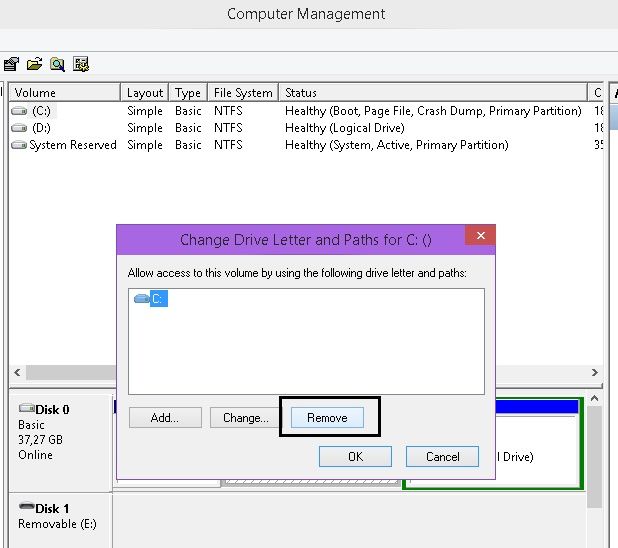The width and height of the screenshot is (618, 548).
Task: Click the Disk 0 label
Action: [x=52, y=410]
